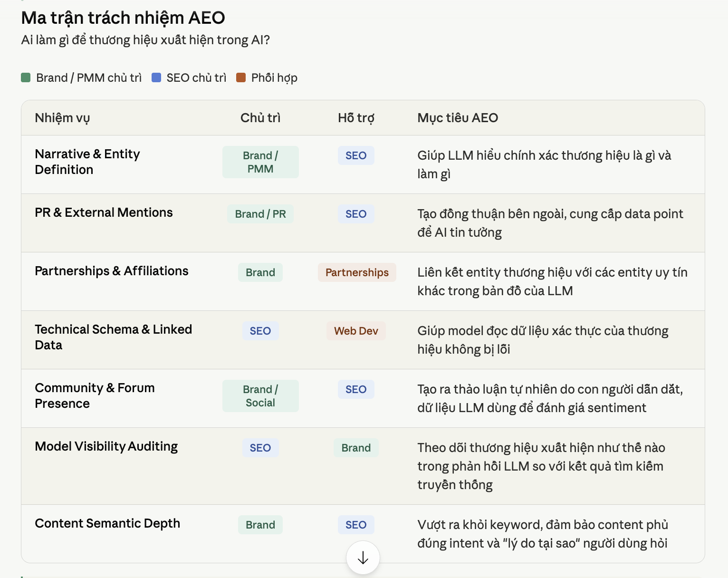Click the blue SEO chủ trì legend swatch
Screen dimensions: 728x578
pyautogui.click(x=156, y=77)
